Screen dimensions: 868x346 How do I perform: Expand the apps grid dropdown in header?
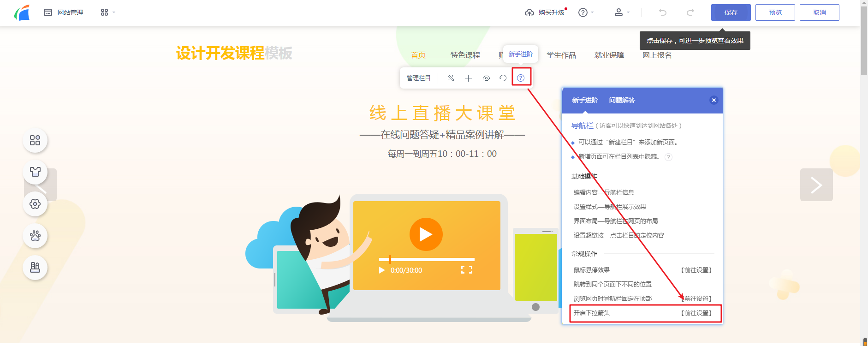[x=108, y=12]
